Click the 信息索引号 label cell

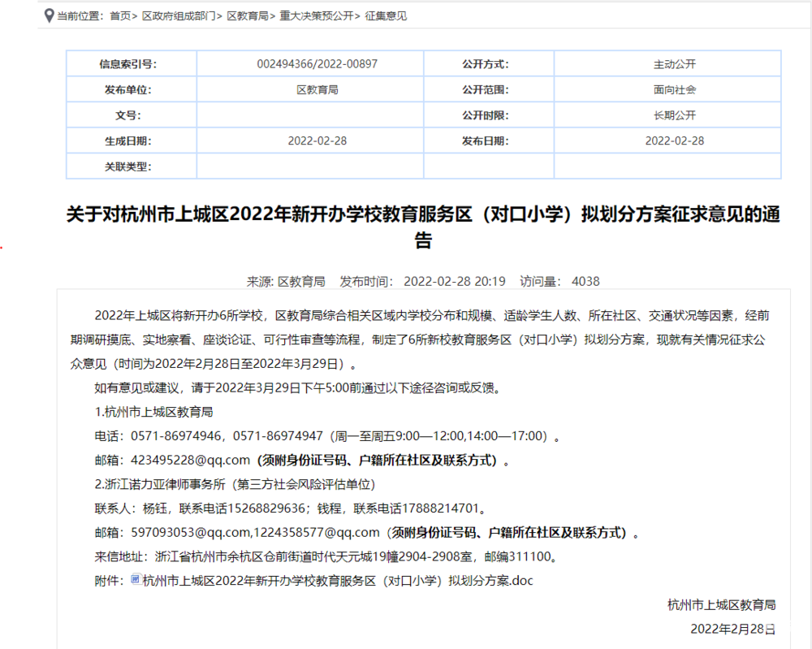coord(132,63)
